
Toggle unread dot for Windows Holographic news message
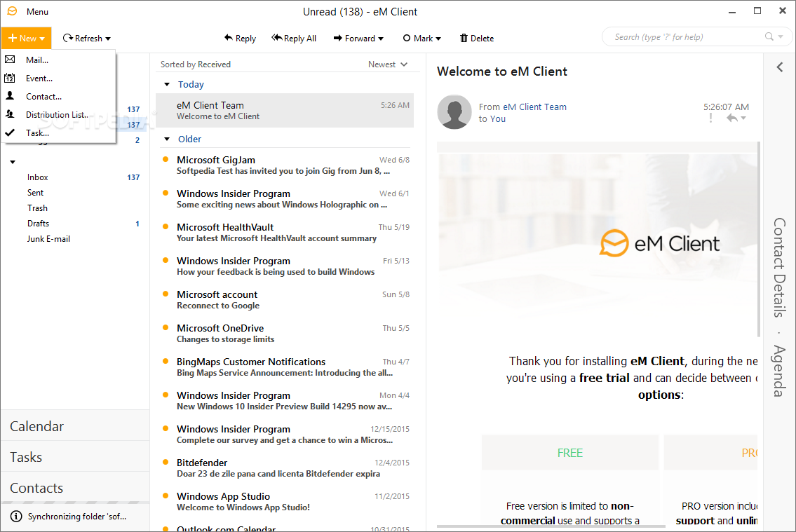click(166, 193)
